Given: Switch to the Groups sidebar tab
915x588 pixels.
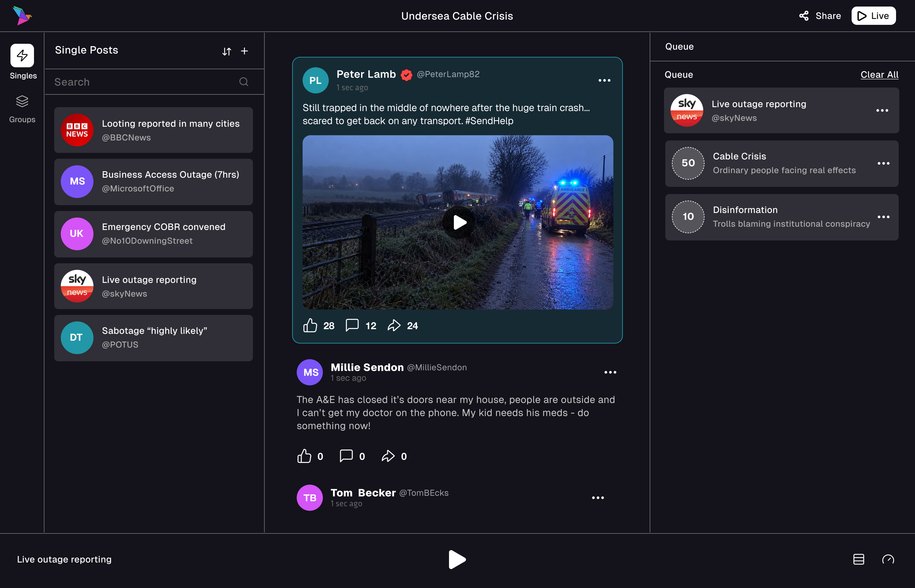Looking at the screenshot, I should 22,109.
